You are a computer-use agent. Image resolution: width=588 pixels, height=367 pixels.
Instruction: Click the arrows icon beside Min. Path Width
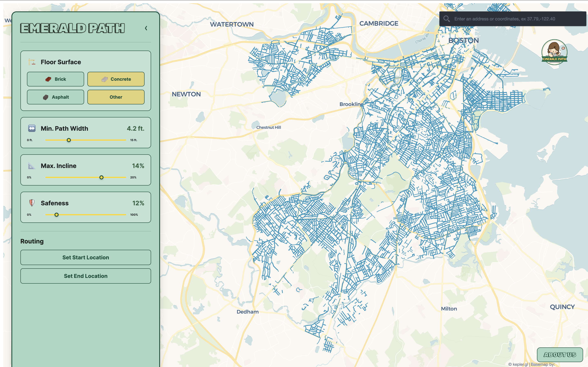pos(32,128)
